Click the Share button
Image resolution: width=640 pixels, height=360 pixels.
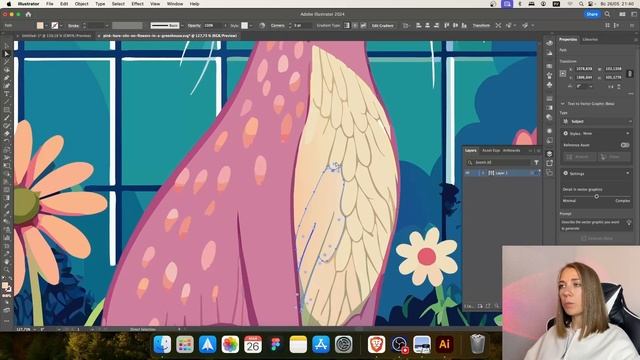[592, 14]
